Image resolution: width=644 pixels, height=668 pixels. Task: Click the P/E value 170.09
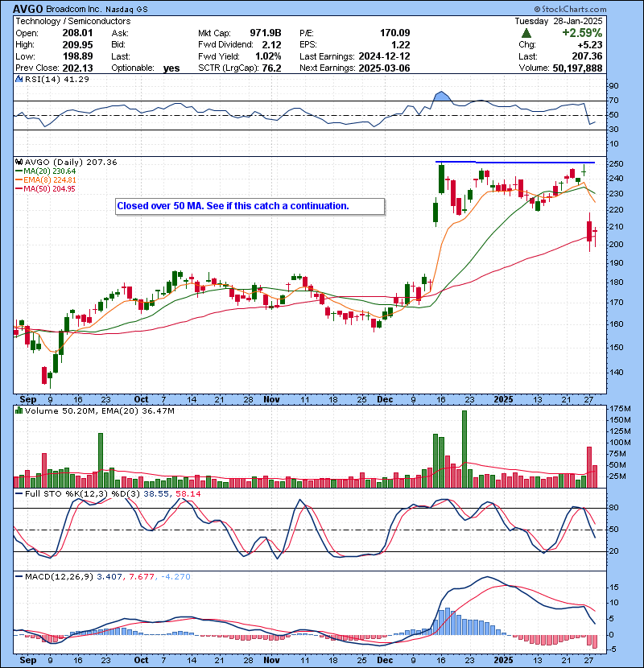[394, 33]
